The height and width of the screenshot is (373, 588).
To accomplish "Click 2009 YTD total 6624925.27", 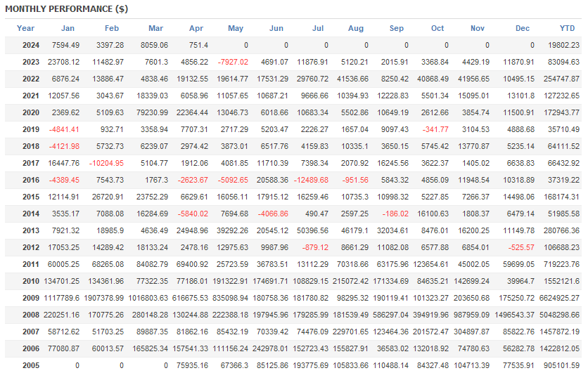I will coord(559,298).
